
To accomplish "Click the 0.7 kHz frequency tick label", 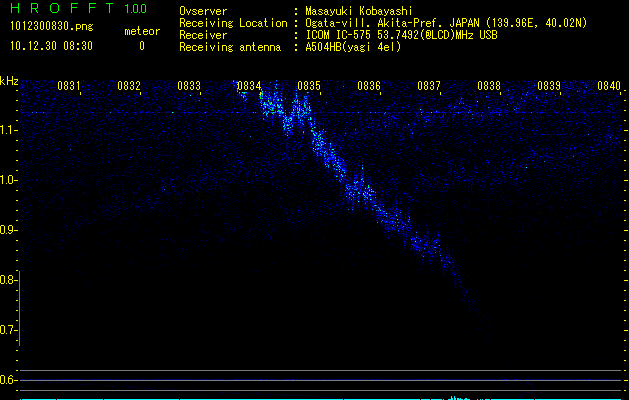I will coord(7,330).
